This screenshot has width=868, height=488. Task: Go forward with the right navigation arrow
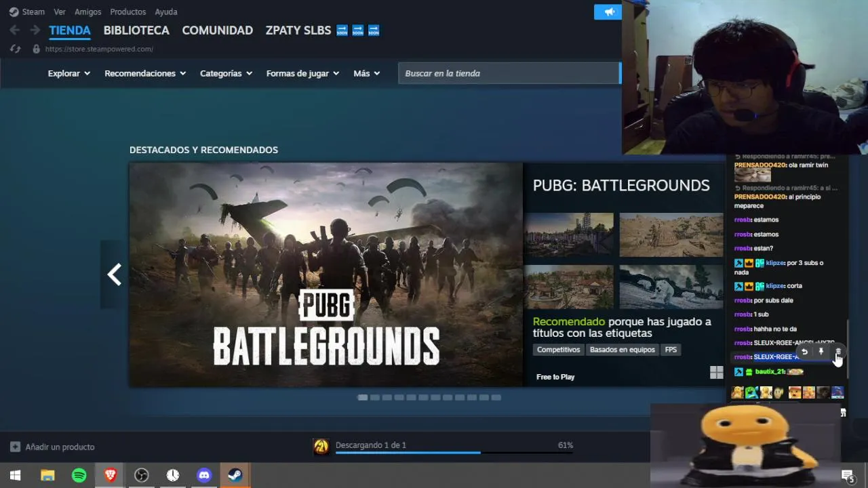(35, 30)
